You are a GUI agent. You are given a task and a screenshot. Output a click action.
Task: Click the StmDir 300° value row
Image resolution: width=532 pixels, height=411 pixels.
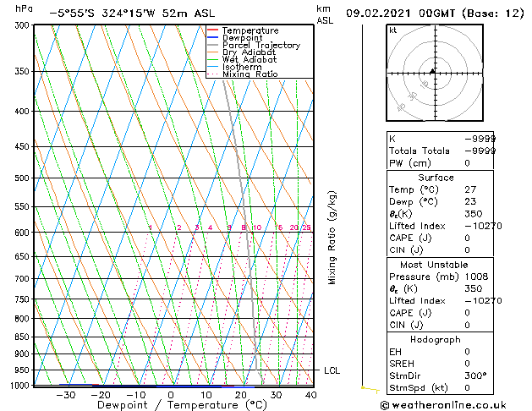436,376
